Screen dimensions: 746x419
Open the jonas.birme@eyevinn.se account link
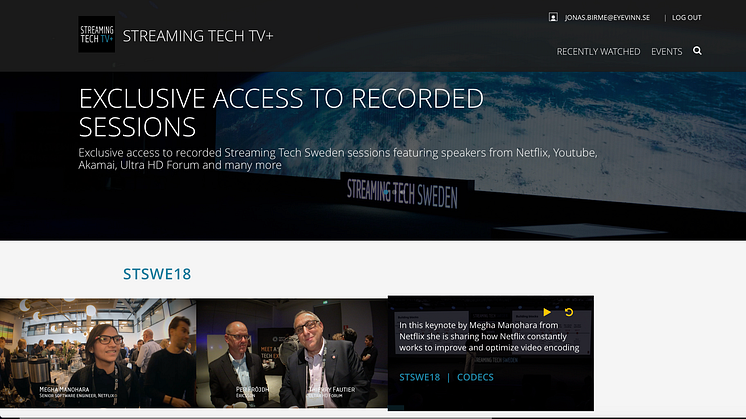[x=609, y=18]
